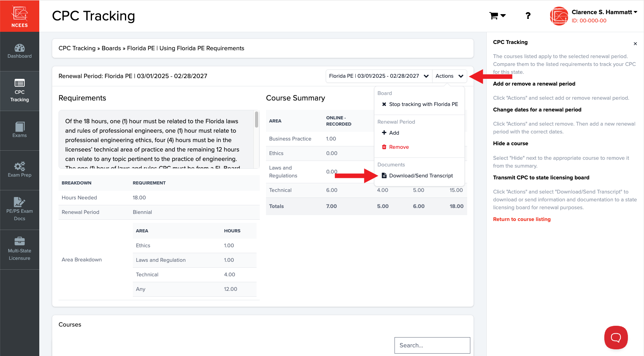The width and height of the screenshot is (644, 356).
Task: Click CPC Tracking breadcrumb link
Action: [x=77, y=48]
